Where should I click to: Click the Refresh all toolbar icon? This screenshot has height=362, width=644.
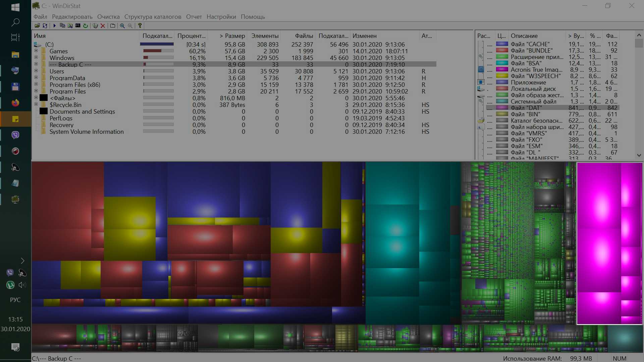(x=45, y=25)
